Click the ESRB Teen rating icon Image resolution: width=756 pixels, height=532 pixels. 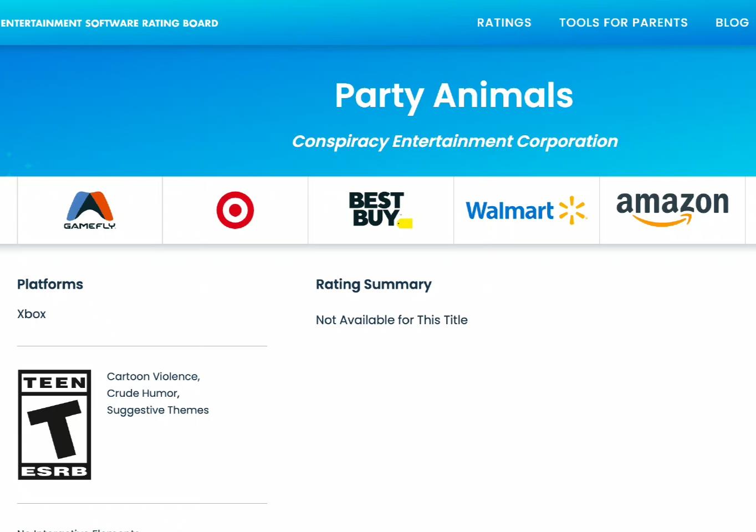[54, 424]
